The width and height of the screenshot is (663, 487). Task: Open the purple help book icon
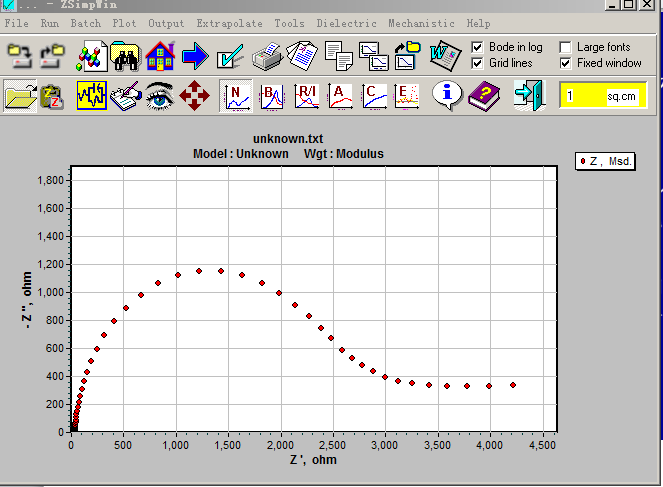483,96
